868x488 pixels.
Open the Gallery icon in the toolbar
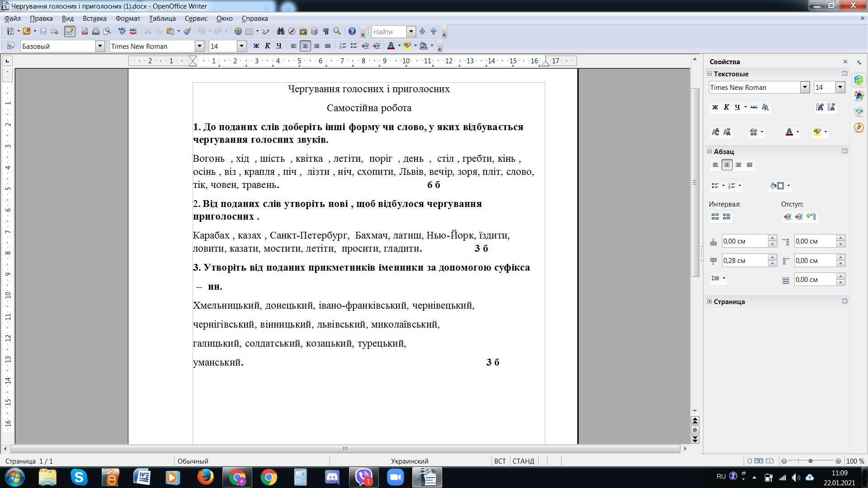point(303,31)
